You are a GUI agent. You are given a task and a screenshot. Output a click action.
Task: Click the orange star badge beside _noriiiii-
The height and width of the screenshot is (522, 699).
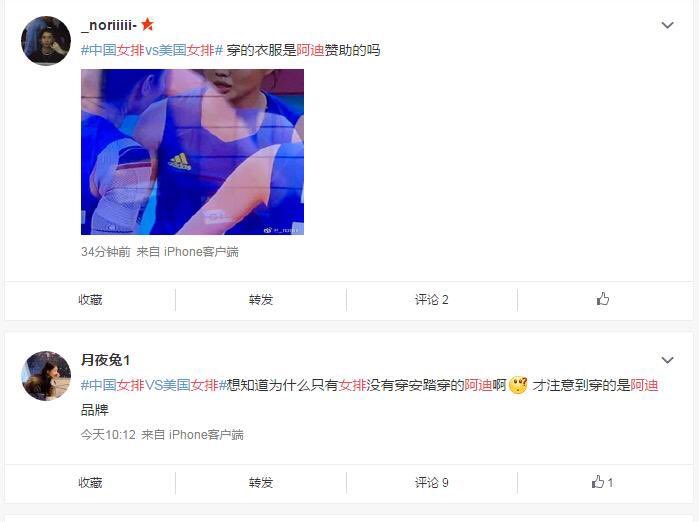tap(148, 25)
